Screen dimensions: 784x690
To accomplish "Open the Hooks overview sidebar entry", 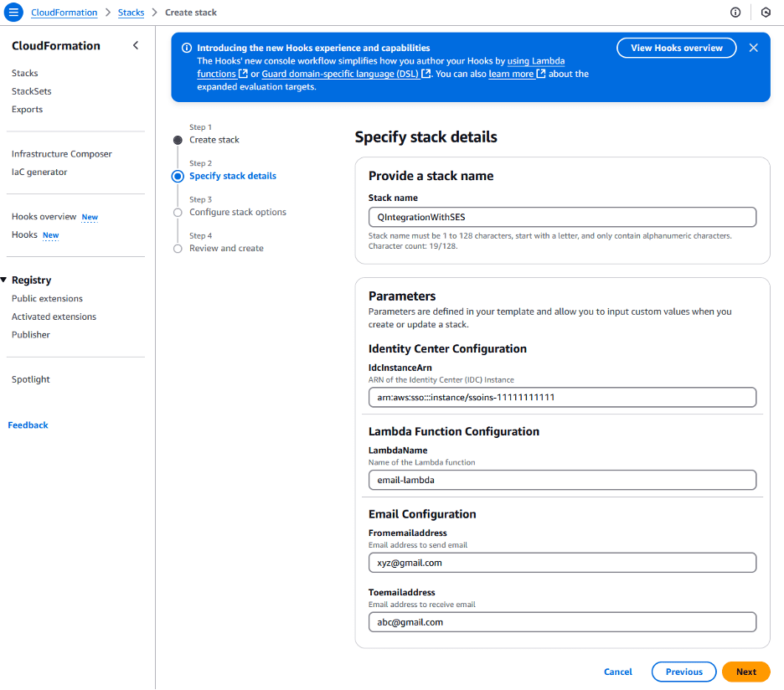I will pyautogui.click(x=44, y=216).
